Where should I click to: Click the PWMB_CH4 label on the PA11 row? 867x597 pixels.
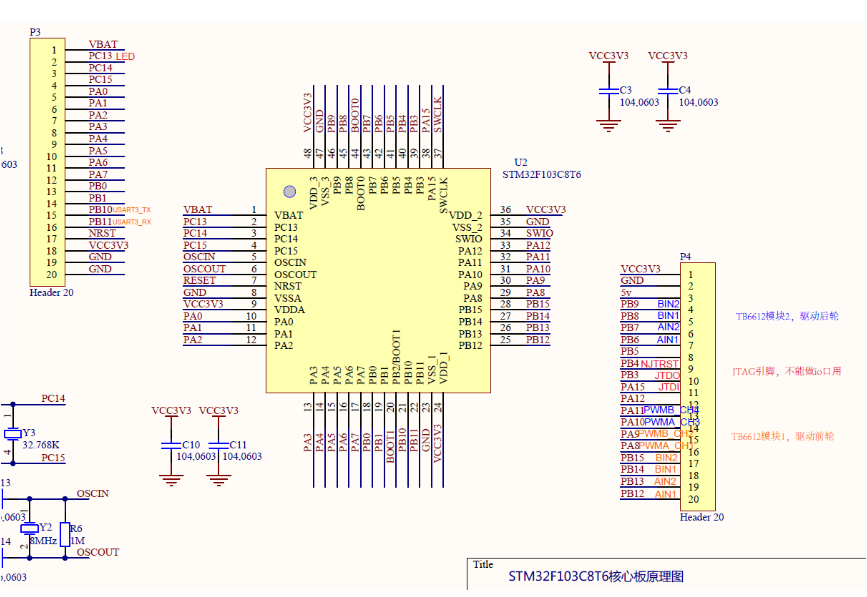click(x=671, y=410)
